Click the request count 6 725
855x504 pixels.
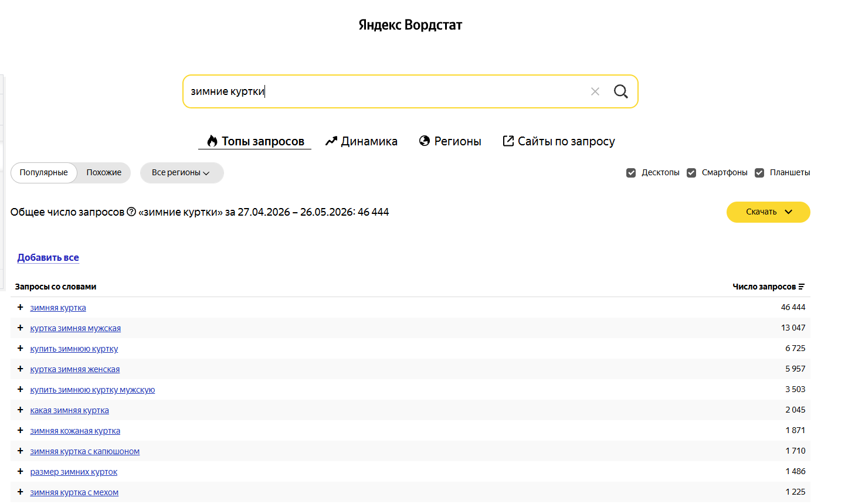coord(796,348)
